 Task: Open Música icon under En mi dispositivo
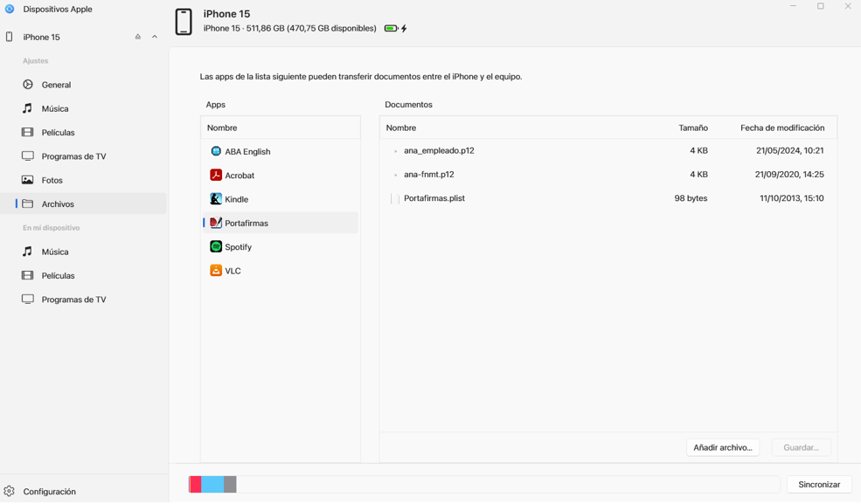point(27,252)
